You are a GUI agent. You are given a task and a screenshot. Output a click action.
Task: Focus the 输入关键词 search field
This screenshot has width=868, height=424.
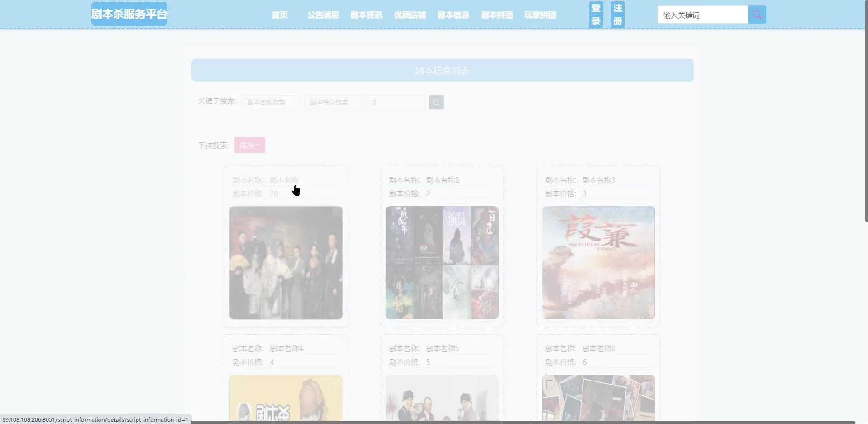tap(703, 14)
